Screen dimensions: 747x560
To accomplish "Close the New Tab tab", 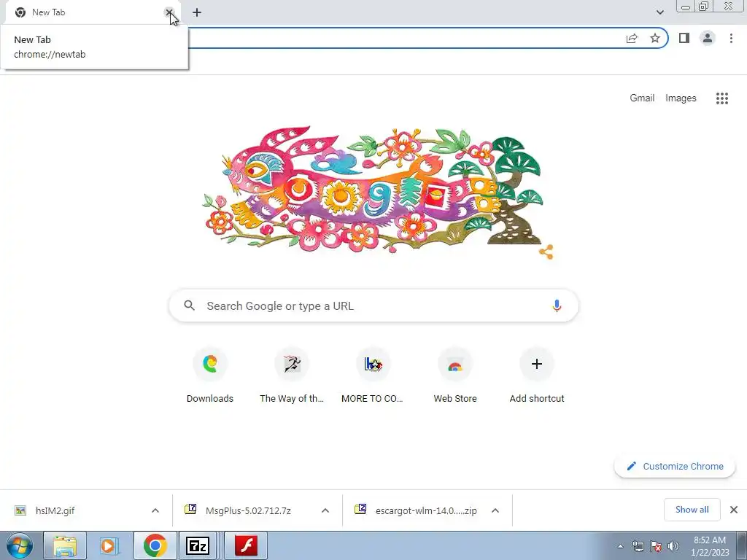I will tap(169, 12).
